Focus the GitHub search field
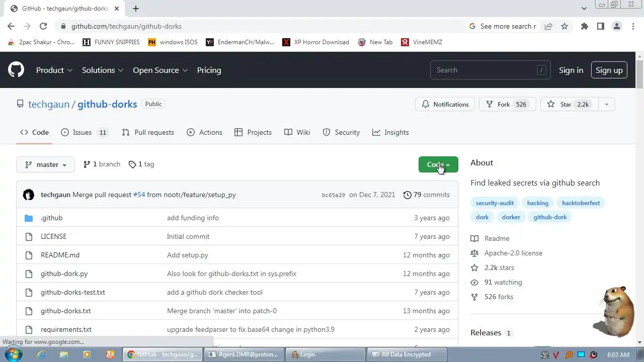Screen dimensions: 644x362 490,70
